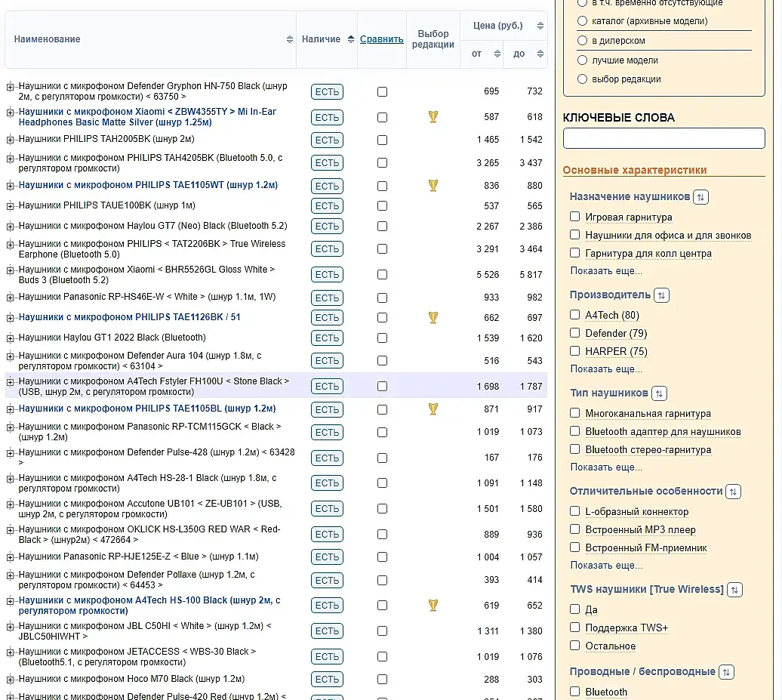The height and width of the screenshot is (700, 782).
Task: Sort by Цена (руб.) arrows
Action: coord(540,26)
